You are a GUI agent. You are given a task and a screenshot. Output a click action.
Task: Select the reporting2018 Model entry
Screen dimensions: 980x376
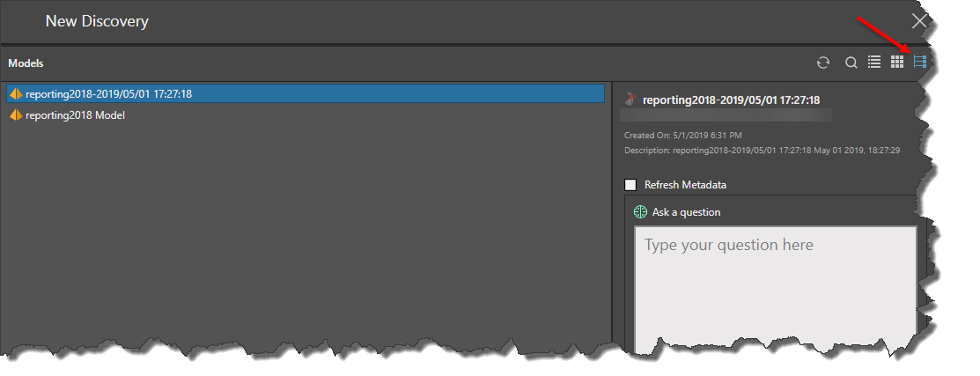(x=75, y=115)
